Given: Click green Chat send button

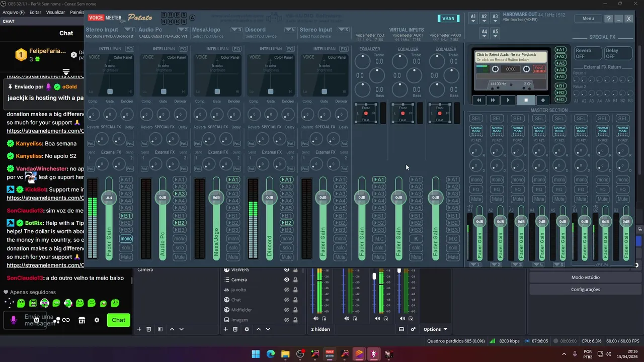Looking at the screenshot, I should point(118,320).
